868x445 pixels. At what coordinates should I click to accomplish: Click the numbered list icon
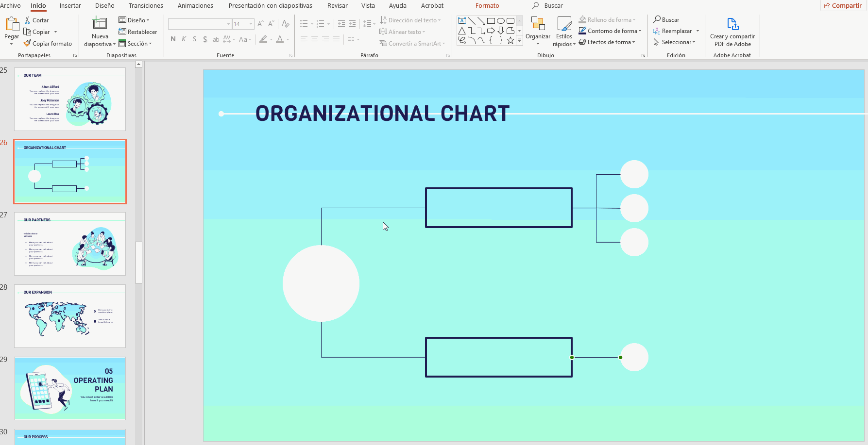point(320,24)
